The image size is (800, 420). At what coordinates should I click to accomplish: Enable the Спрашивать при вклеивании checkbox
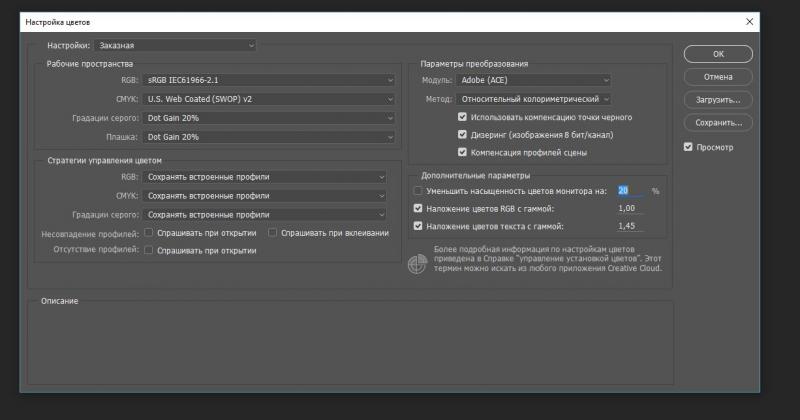[272, 233]
